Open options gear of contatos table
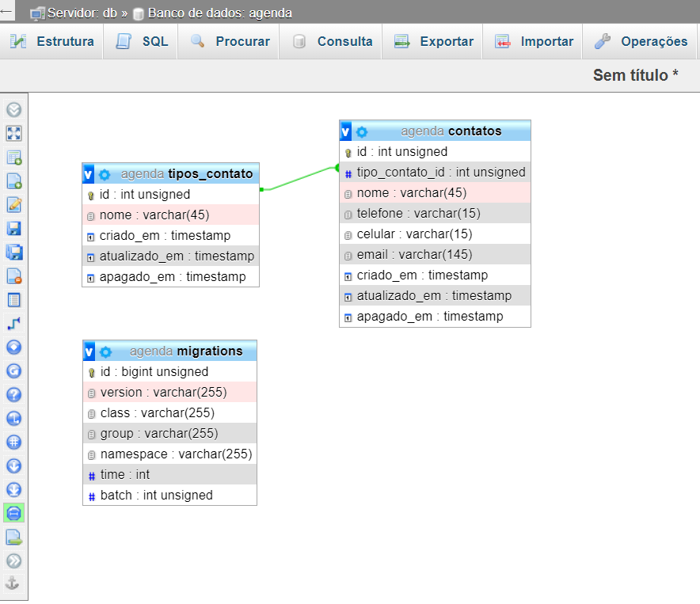This screenshot has width=700, height=604. tap(362, 131)
